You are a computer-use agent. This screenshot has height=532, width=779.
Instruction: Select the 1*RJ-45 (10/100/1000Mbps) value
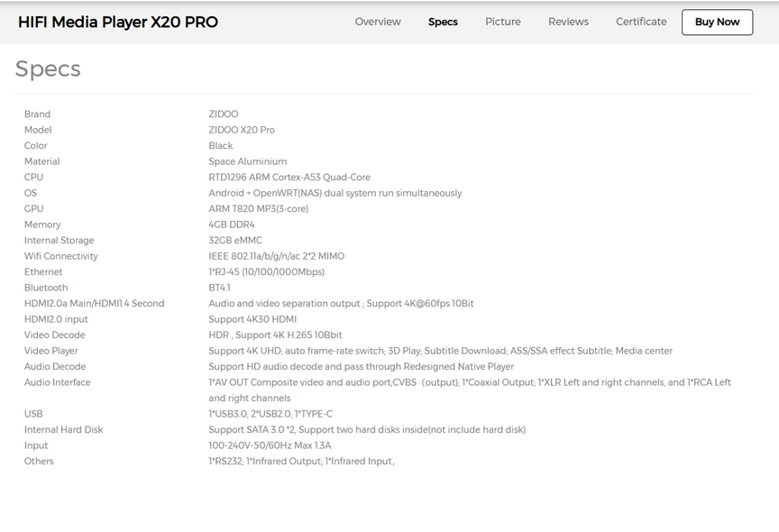pyautogui.click(x=266, y=271)
